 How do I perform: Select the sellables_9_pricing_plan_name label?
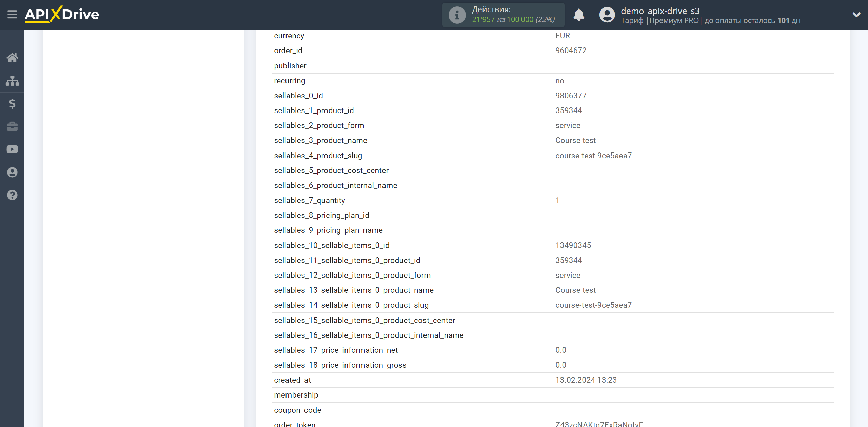[x=328, y=230]
